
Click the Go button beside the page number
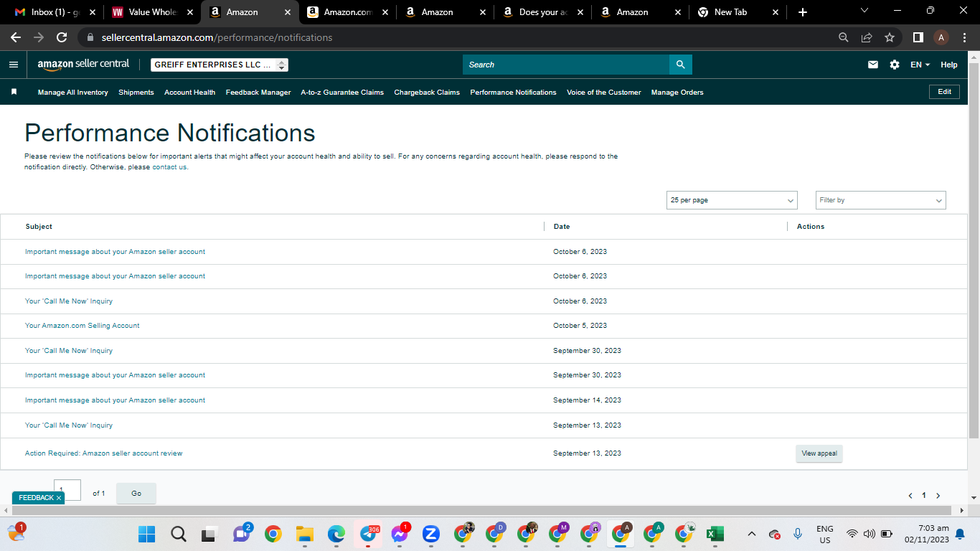136,494
